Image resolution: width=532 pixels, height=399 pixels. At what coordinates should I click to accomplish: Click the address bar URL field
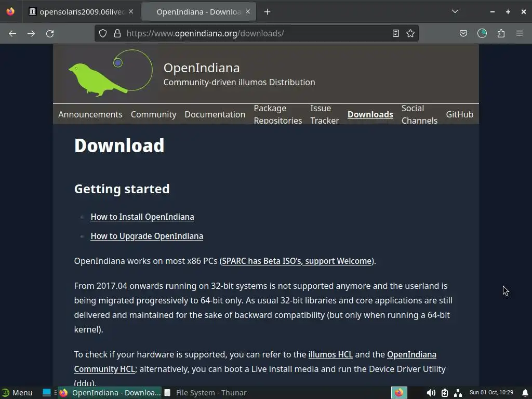(256, 33)
